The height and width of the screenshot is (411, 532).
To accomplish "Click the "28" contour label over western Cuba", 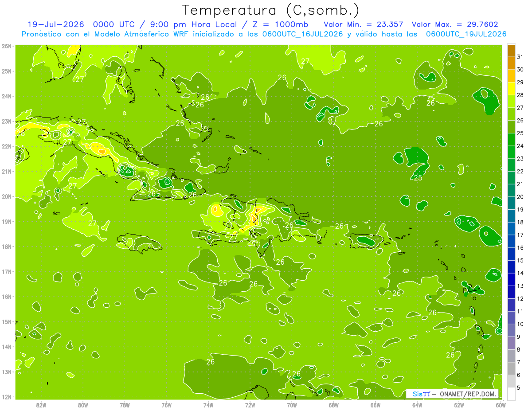I will pyautogui.click(x=20, y=133).
